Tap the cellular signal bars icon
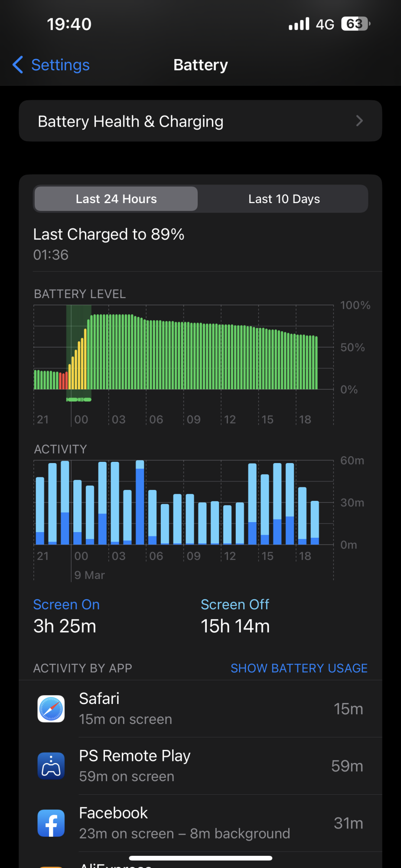The width and height of the screenshot is (401, 868). click(299, 24)
